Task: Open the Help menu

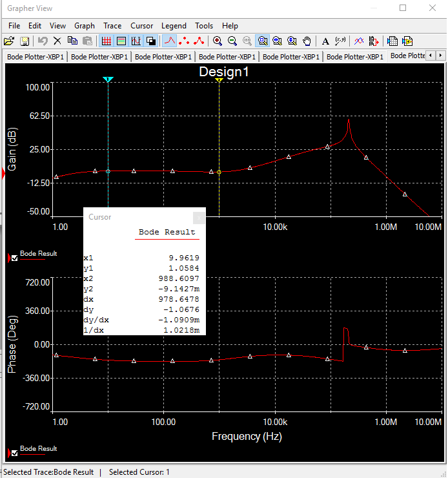Action: pyautogui.click(x=230, y=26)
